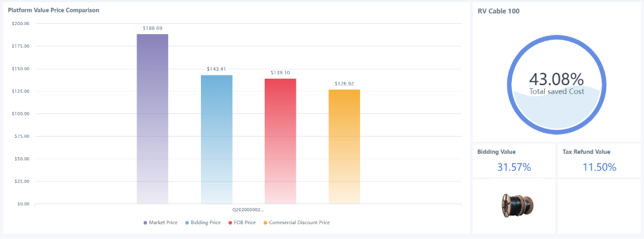644x239 pixels.
Task: Click the Tax Refund Value 11.50% figure
Action: [x=600, y=167]
